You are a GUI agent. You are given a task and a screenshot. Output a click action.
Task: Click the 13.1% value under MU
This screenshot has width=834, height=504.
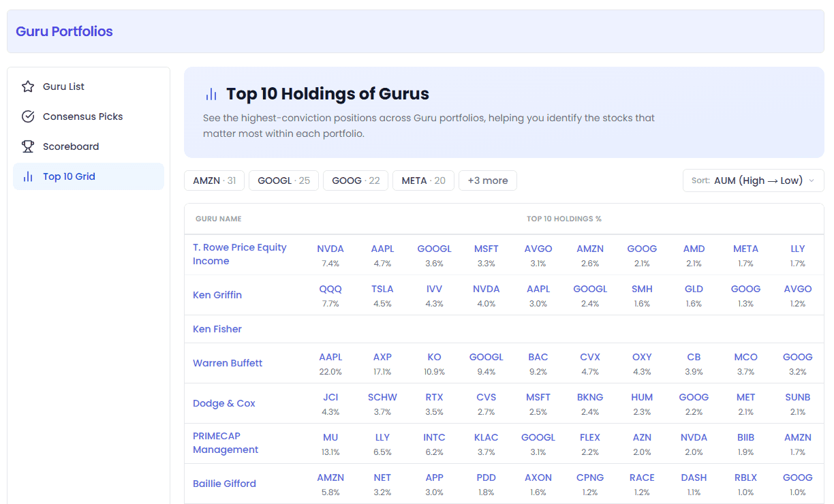330,452
